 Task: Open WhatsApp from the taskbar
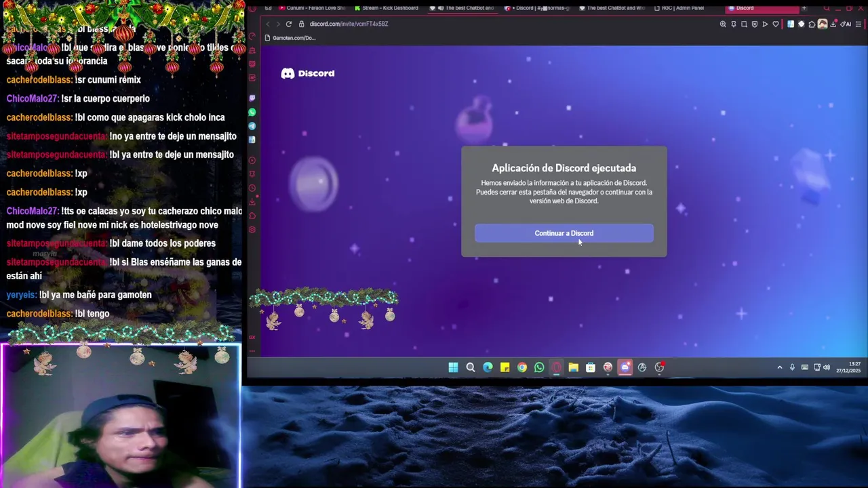(x=539, y=367)
